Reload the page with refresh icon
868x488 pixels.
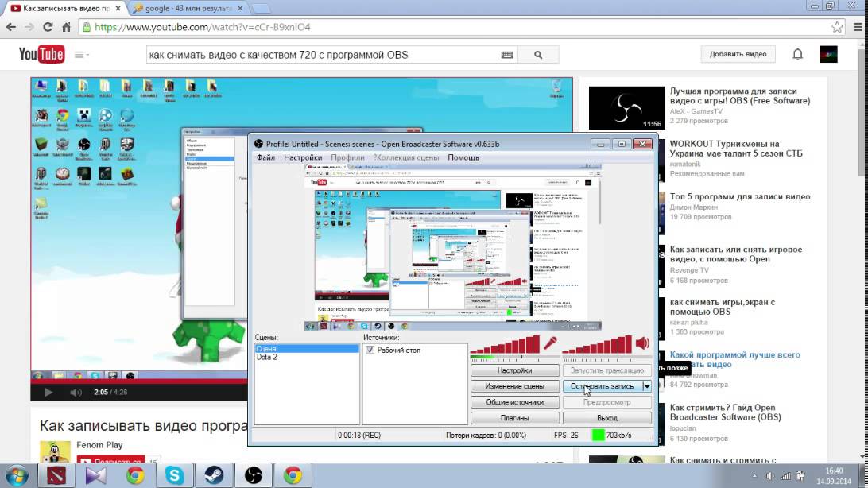click(x=48, y=27)
